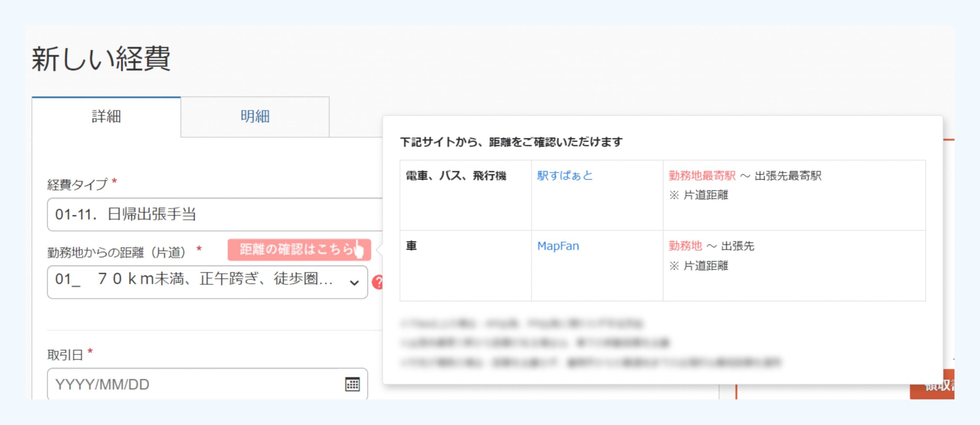Select the 電車、バス、飛行機 table cell

tap(456, 176)
